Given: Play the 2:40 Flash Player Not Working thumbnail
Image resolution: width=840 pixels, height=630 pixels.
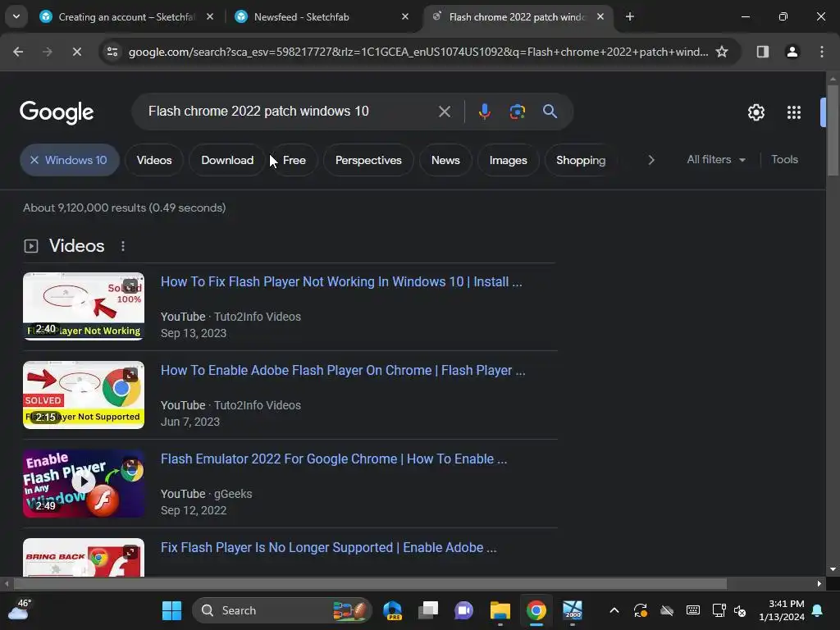Looking at the screenshot, I should 84,307.
